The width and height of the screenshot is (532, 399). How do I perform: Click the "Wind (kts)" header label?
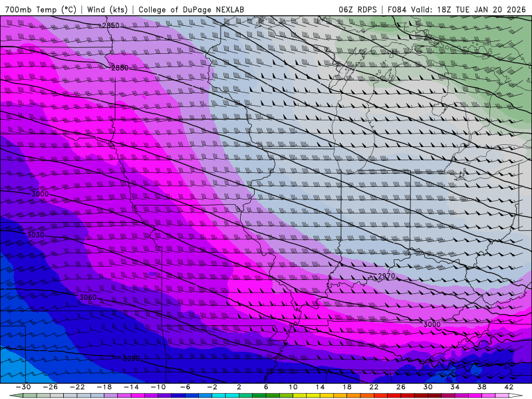coord(107,9)
